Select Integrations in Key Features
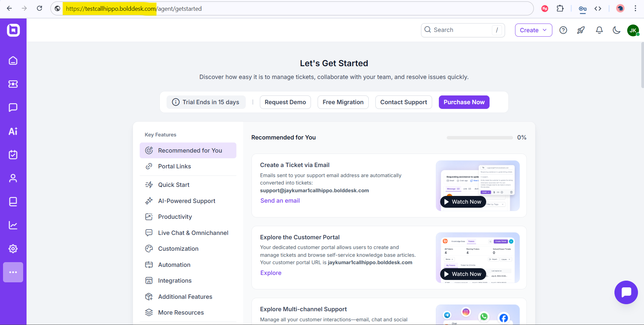 [188, 281]
